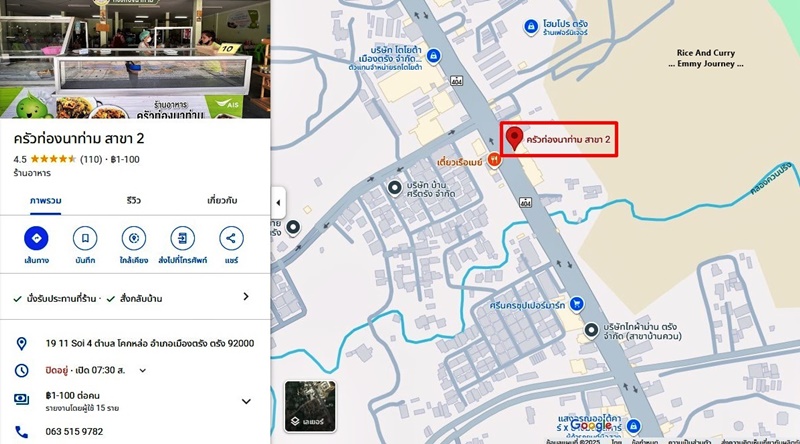Click the blue Directions (เส้นทาง) icon
This screenshot has height=444, width=800.
pos(36,238)
